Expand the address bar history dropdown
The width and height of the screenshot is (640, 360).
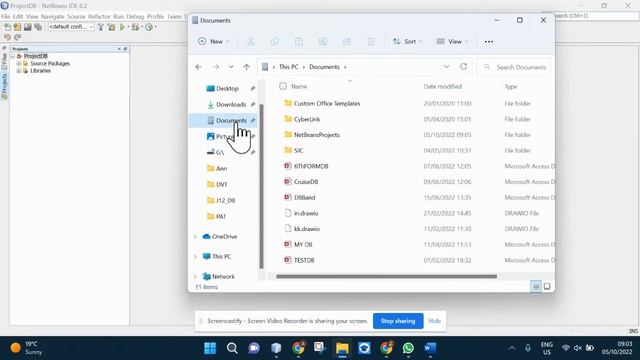coord(446,67)
